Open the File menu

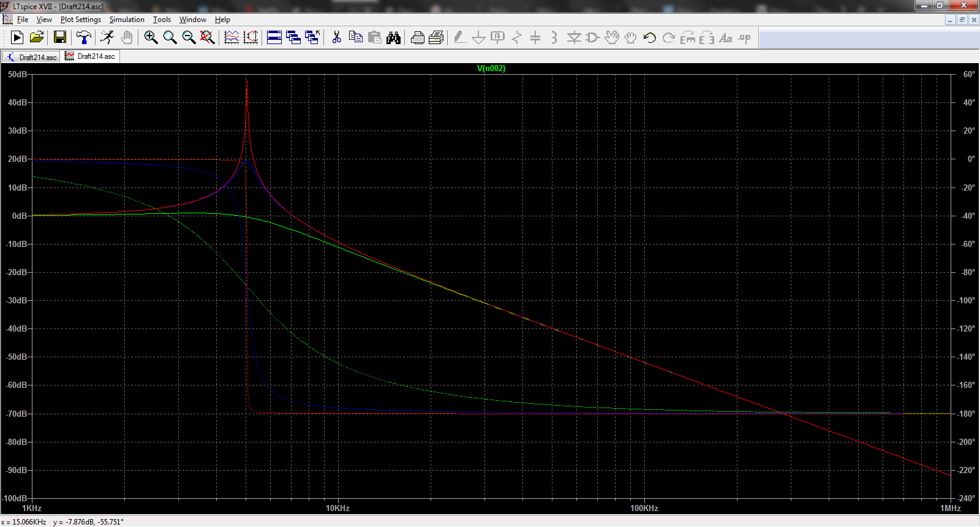coord(23,20)
